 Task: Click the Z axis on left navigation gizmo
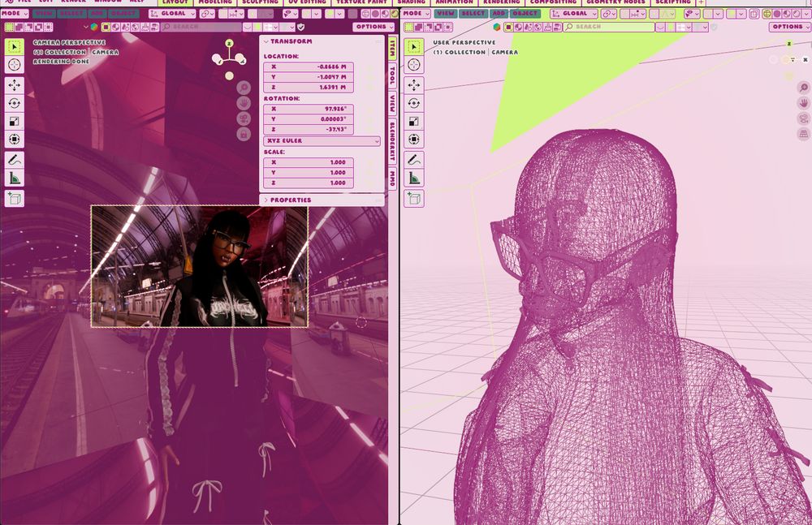(x=229, y=44)
